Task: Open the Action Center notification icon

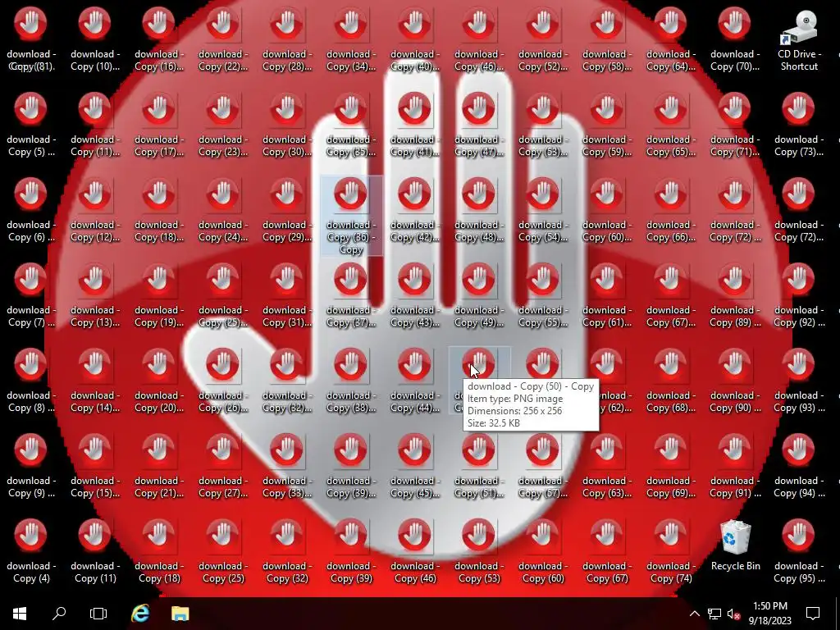Action: pos(813,614)
